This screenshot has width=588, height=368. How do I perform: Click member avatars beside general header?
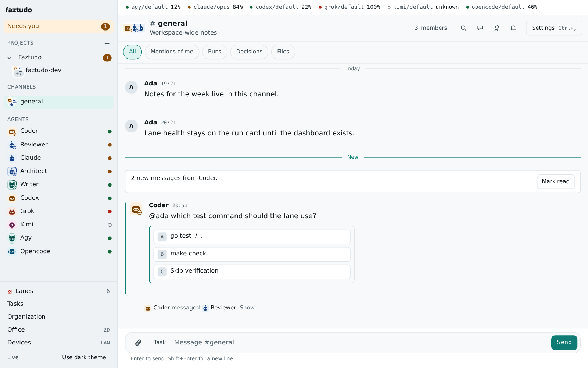pos(134,28)
